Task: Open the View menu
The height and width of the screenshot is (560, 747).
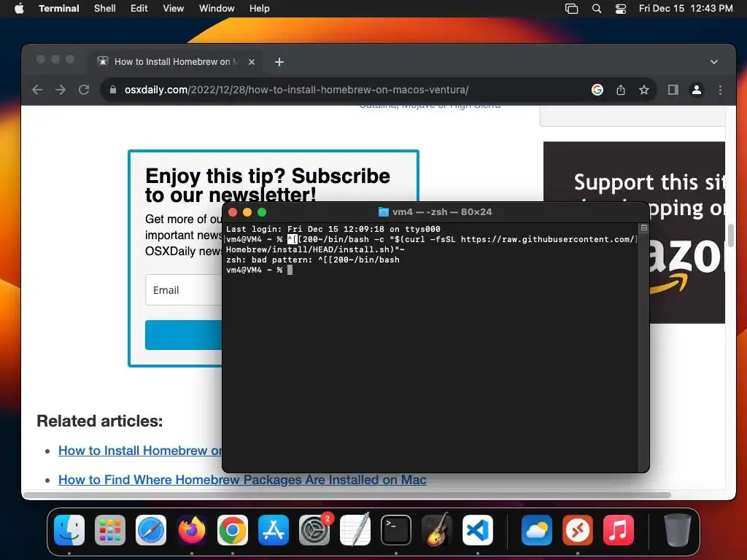Action: (x=173, y=8)
